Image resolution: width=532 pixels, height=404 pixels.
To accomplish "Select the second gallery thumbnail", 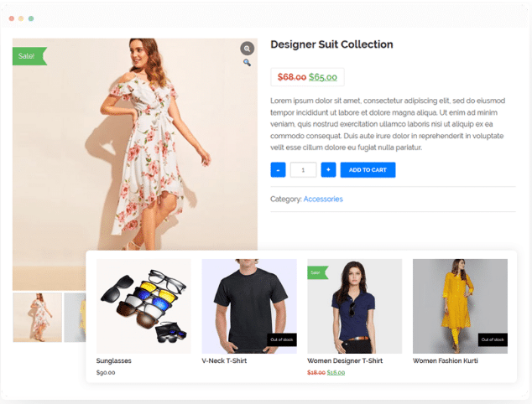I will [x=75, y=317].
